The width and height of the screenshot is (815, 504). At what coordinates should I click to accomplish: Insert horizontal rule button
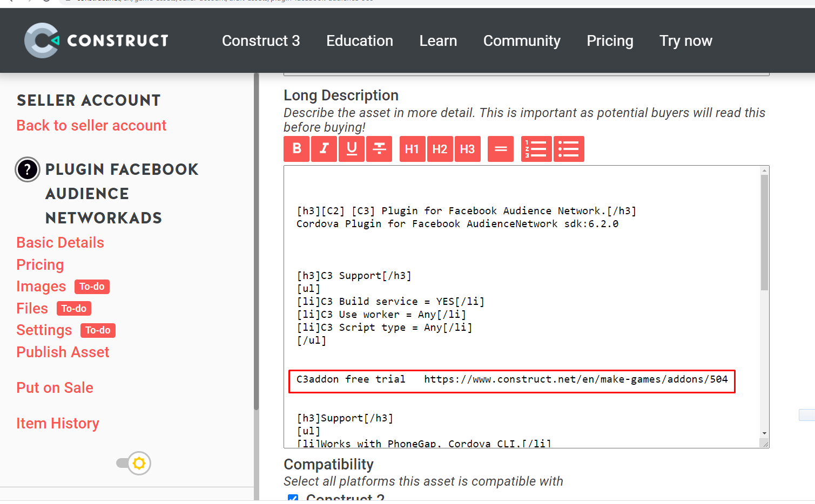[501, 149]
